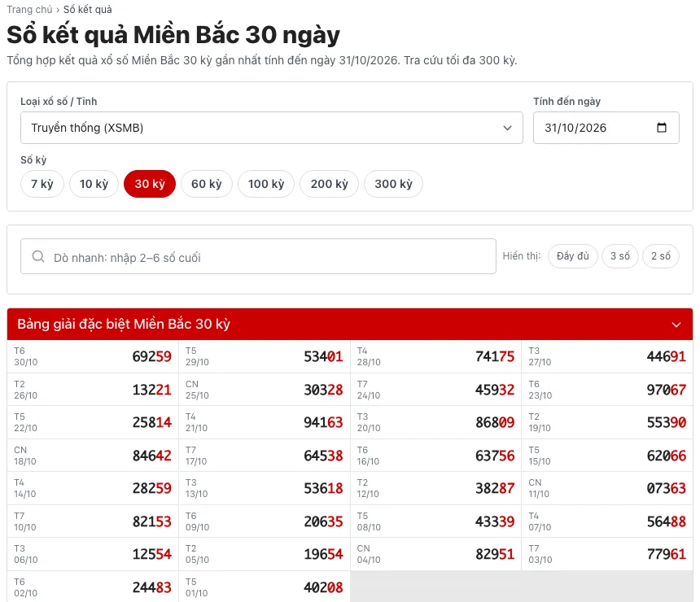This screenshot has width=700, height=602.
Task: Open Sổ kết quả breadcrumb
Action: (88, 10)
